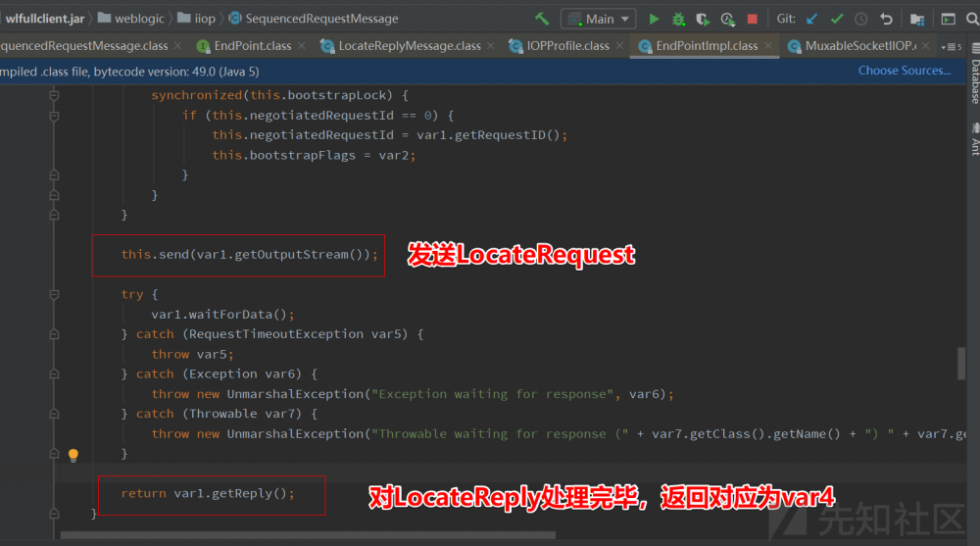Switch to SequencedRequestMessage.class tab
The image size is (980, 546).
coord(83,46)
